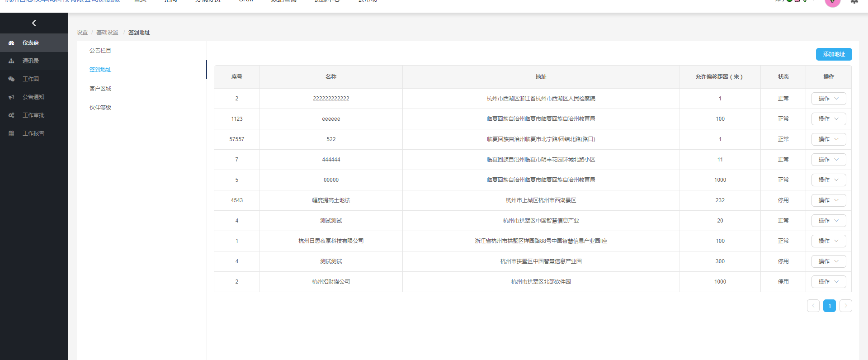868x360 pixels.
Task: Select 公告栏目 in settings menu
Action: (x=100, y=51)
